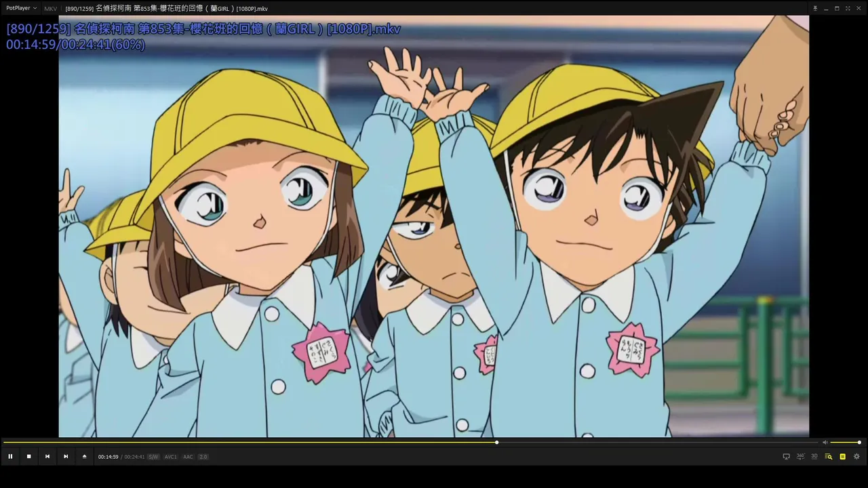Toggle 3D video mode
This screenshot has width=868, height=488.
(x=814, y=457)
